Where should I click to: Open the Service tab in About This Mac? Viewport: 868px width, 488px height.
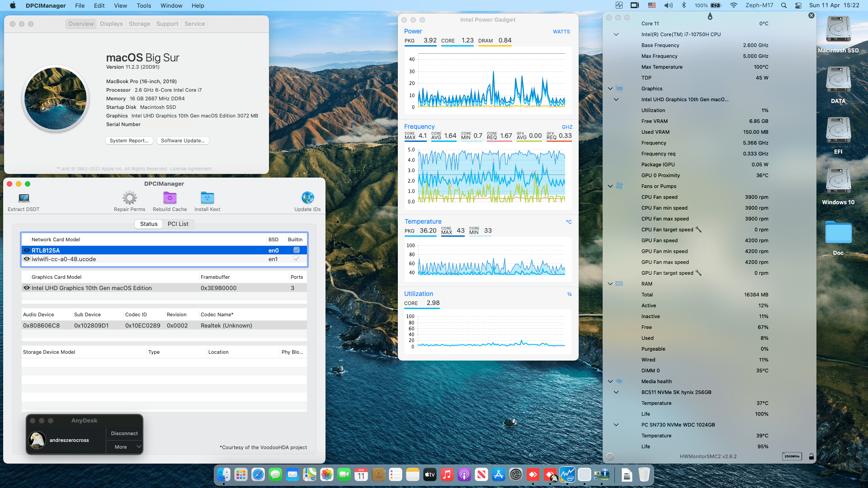tap(194, 23)
